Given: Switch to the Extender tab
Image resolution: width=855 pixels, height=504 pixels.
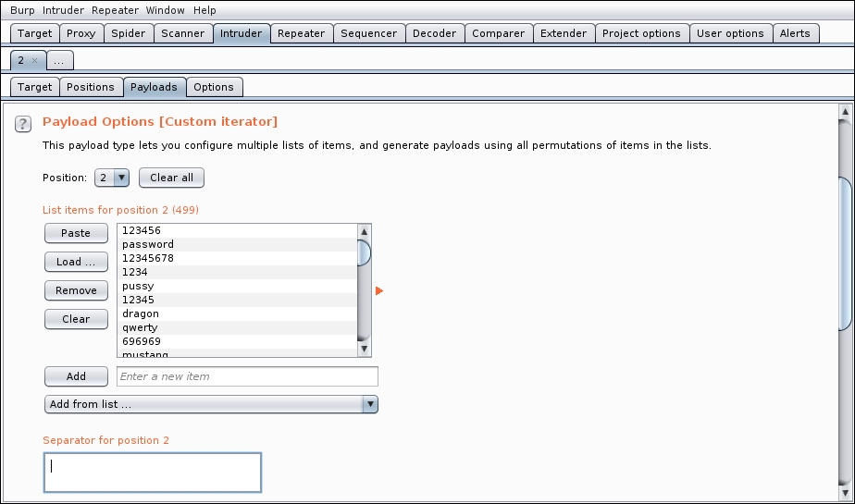Looking at the screenshot, I should click(x=564, y=33).
